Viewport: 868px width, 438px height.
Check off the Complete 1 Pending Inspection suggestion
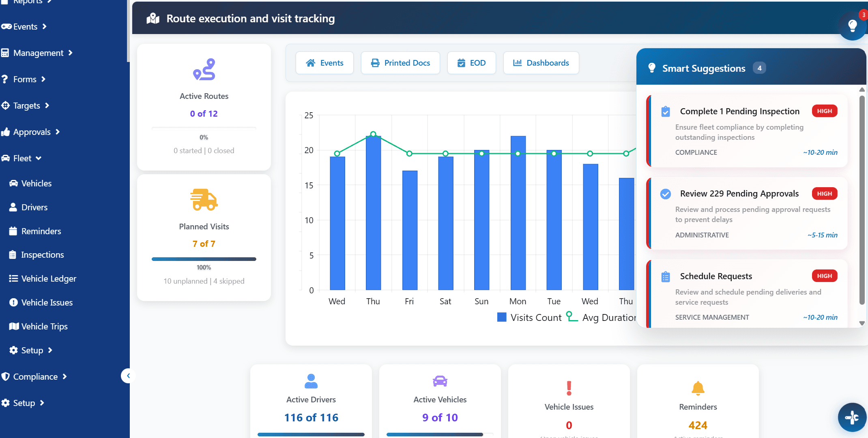pyautogui.click(x=666, y=111)
